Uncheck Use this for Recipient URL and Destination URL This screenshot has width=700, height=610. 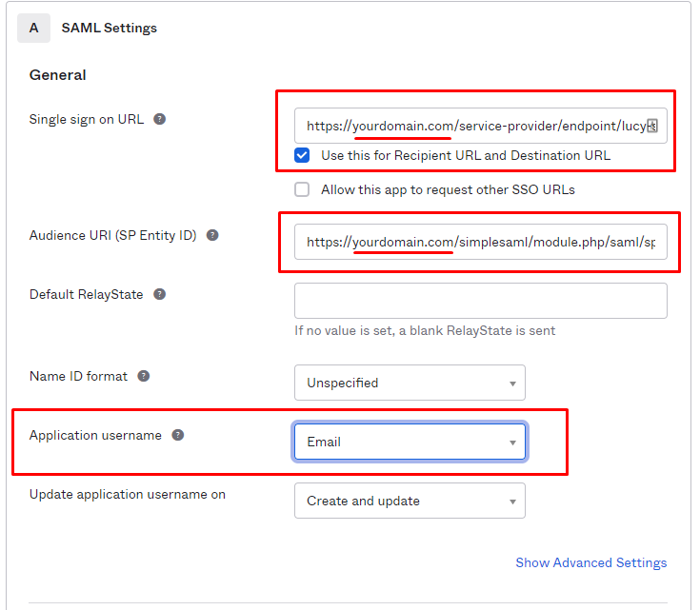click(x=302, y=155)
